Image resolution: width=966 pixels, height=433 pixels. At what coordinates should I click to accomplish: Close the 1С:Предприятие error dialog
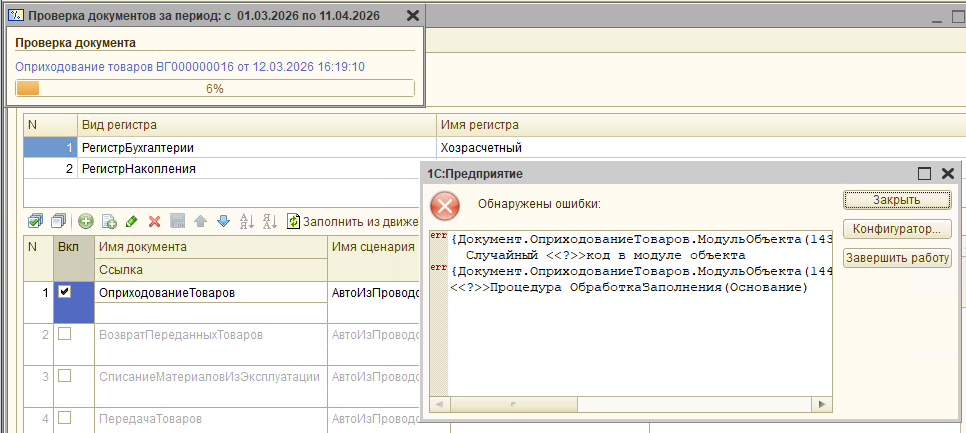click(948, 174)
